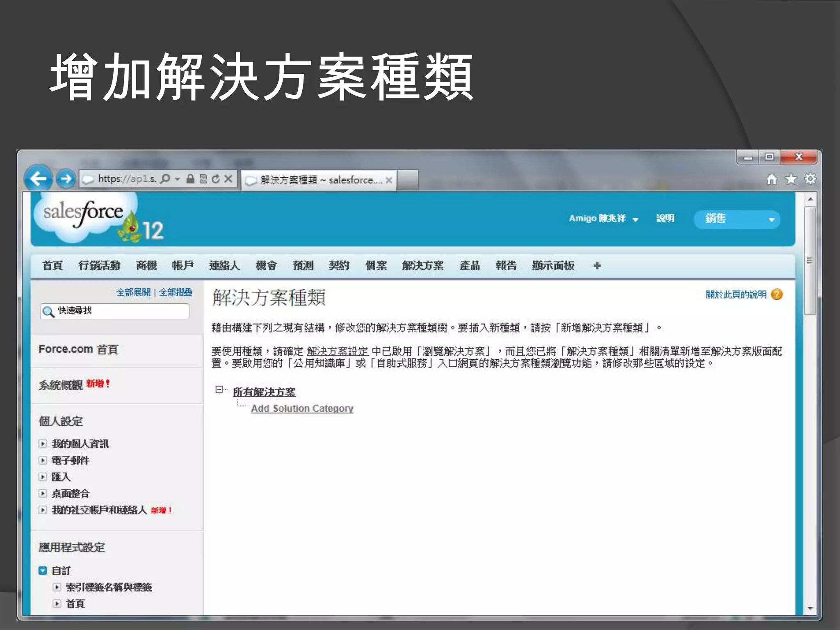The height and width of the screenshot is (630, 840).
Task: Collapse the 自訂 section
Action: pos(43,571)
